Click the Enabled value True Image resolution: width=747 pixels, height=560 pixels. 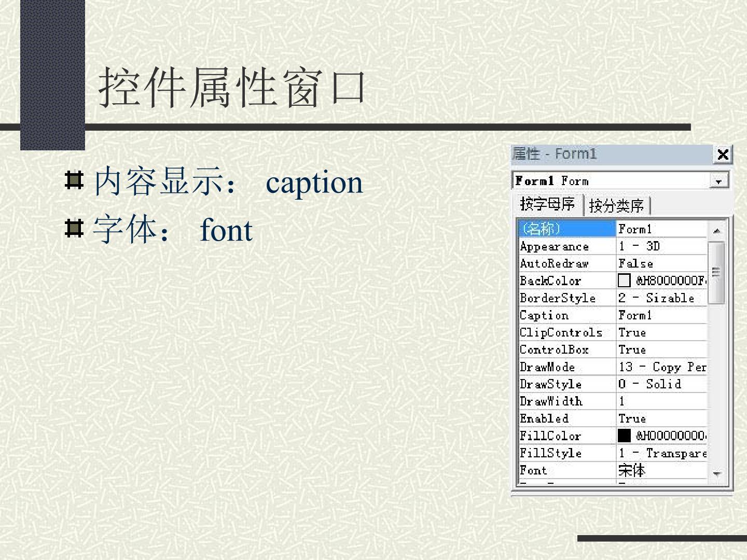(632, 418)
